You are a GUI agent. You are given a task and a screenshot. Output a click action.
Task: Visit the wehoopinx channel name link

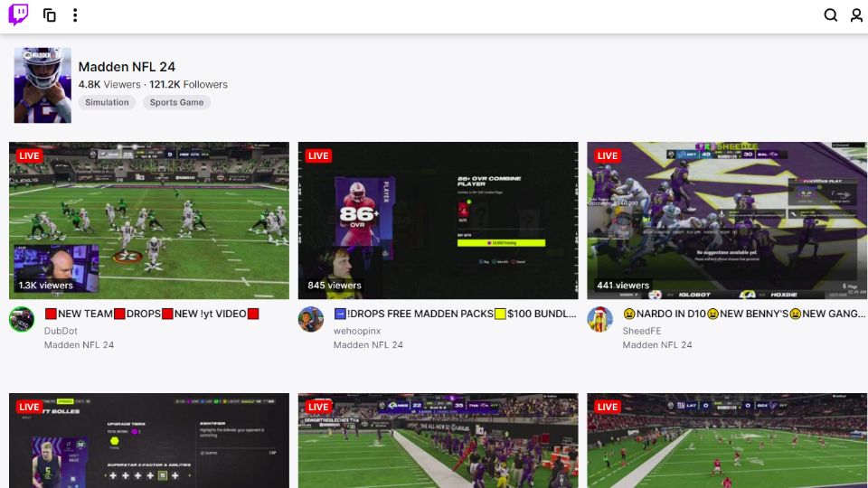click(x=357, y=331)
